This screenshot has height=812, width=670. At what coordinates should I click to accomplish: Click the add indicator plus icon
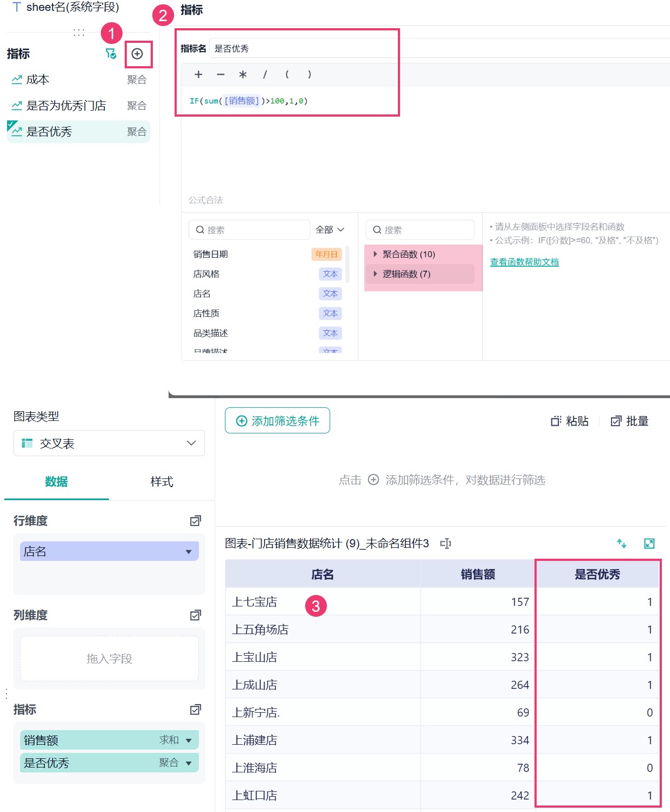[x=137, y=54]
